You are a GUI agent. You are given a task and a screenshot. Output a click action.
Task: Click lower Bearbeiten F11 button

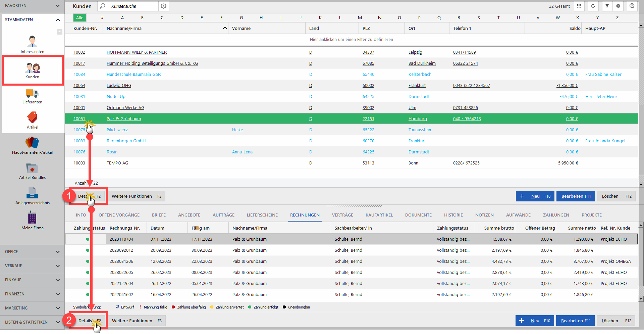click(576, 321)
